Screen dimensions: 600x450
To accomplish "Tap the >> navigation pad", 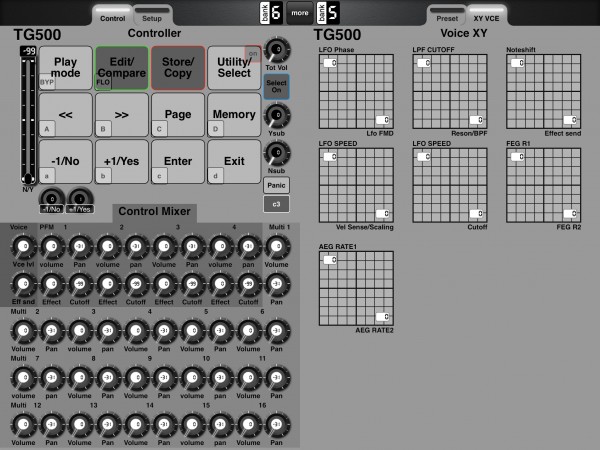I will point(122,114).
